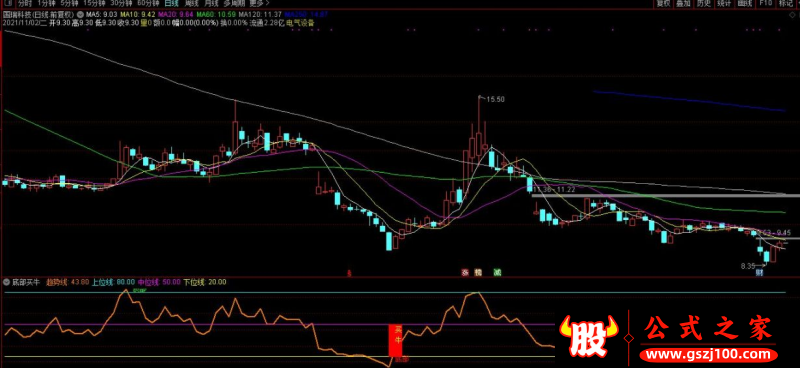Click the MA10: 9.42 yellow label
Image resolution: width=800 pixels, height=368 pixels.
click(x=138, y=14)
